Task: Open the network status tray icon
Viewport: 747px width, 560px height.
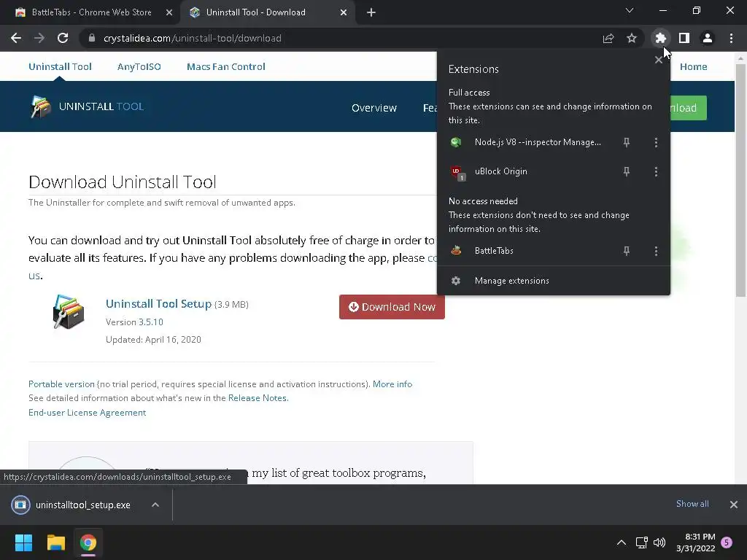Action: coord(641,542)
